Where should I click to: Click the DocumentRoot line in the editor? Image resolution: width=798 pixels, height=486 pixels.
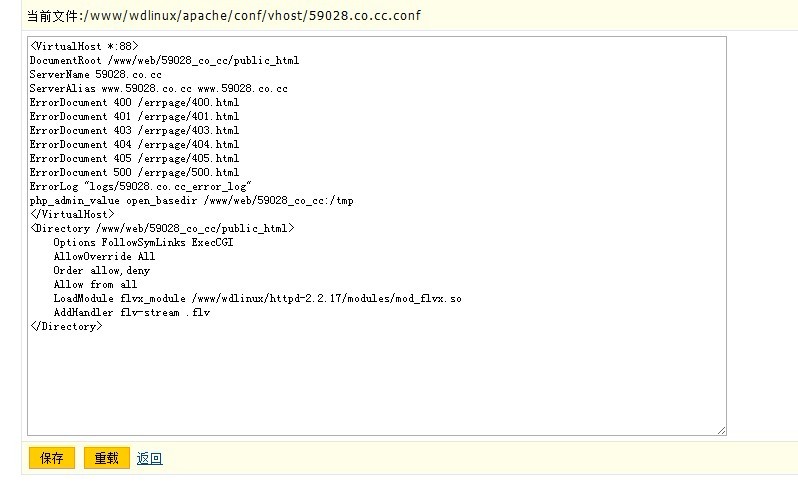[164, 60]
